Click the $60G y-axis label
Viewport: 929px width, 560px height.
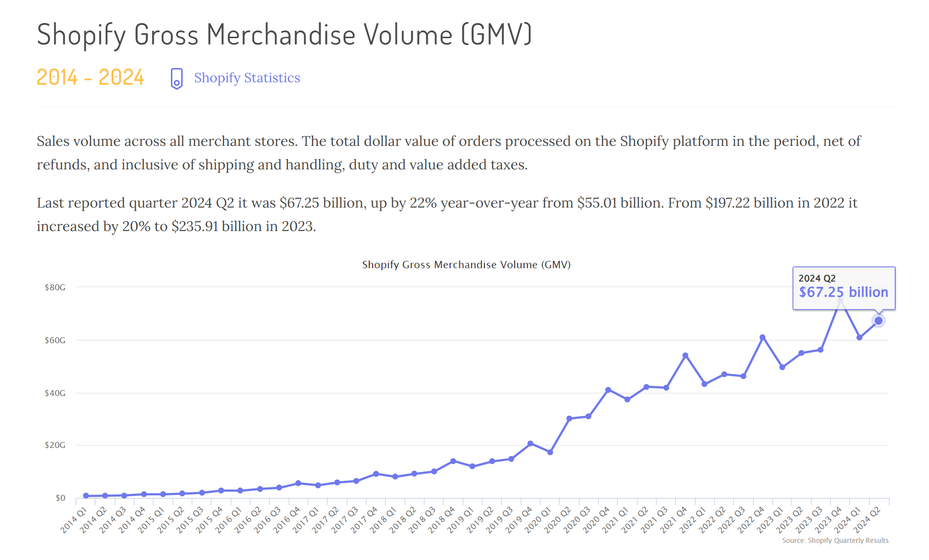pyautogui.click(x=55, y=340)
